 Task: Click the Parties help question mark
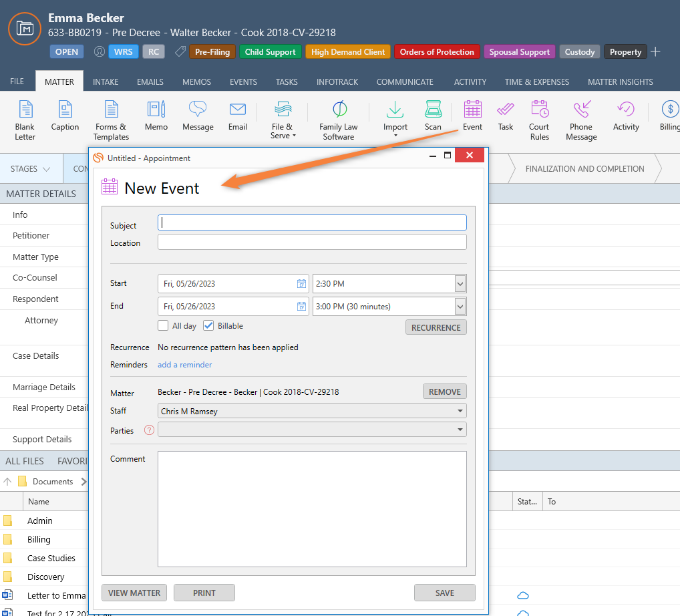149,430
